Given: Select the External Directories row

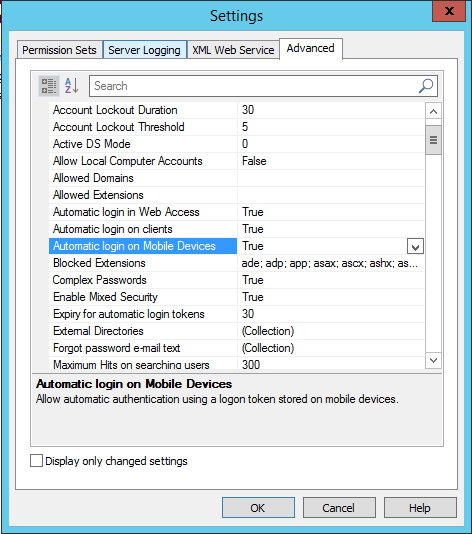Looking at the screenshot, I should [x=237, y=331].
